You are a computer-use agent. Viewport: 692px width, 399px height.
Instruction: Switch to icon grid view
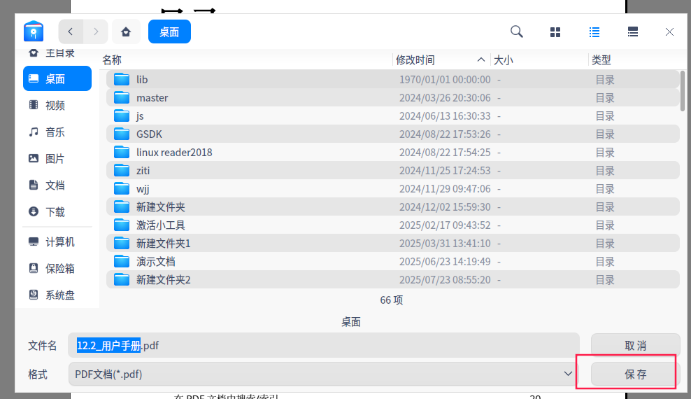click(555, 32)
